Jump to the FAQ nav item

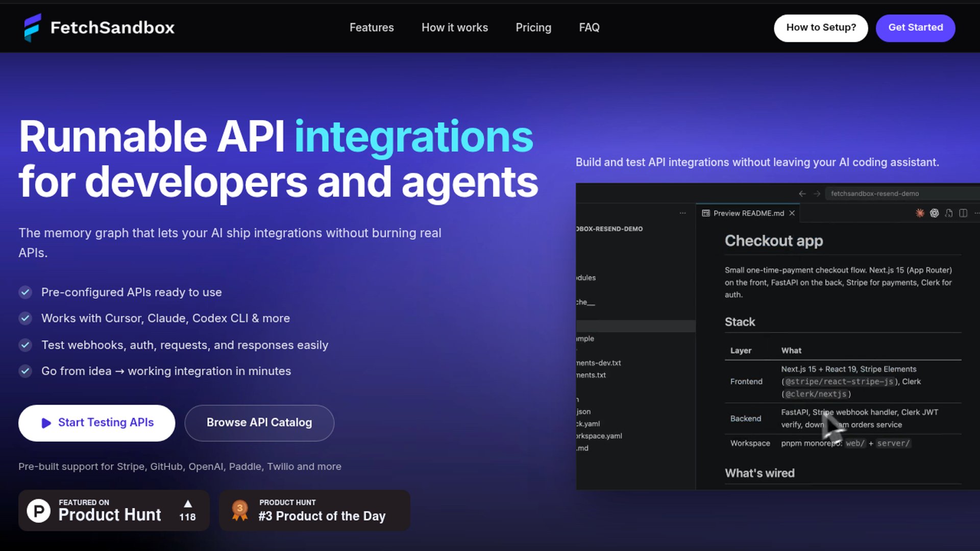click(589, 28)
